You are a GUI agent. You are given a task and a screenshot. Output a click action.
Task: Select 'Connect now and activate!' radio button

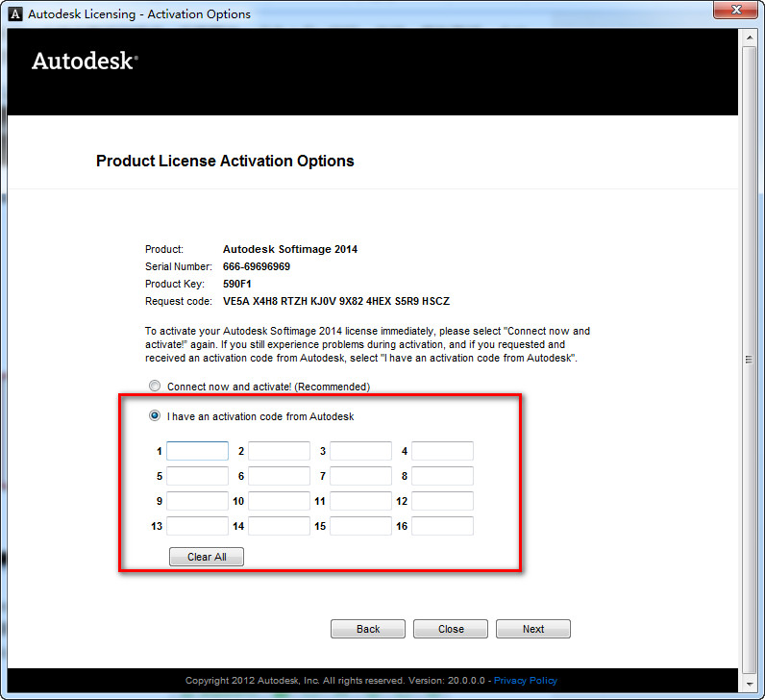155,387
